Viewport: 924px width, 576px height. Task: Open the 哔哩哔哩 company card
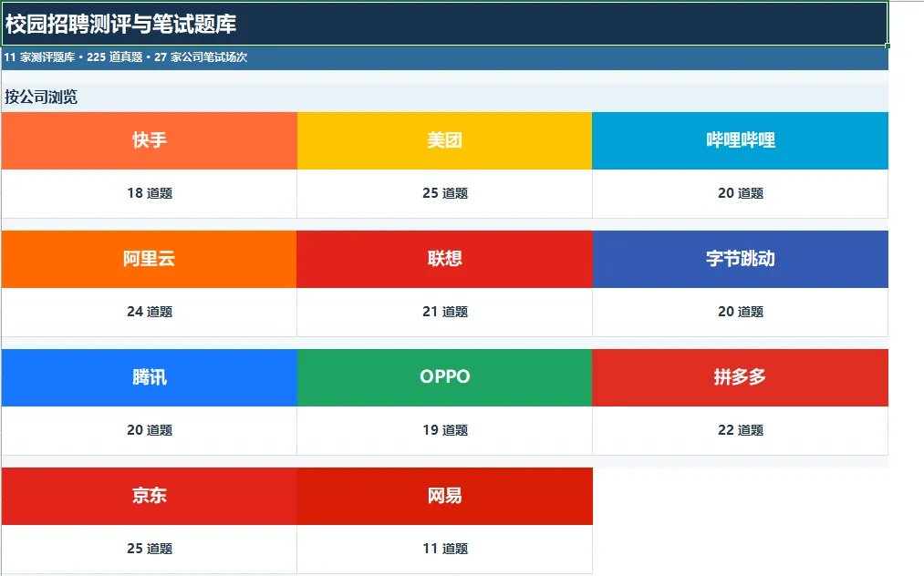pyautogui.click(x=740, y=140)
